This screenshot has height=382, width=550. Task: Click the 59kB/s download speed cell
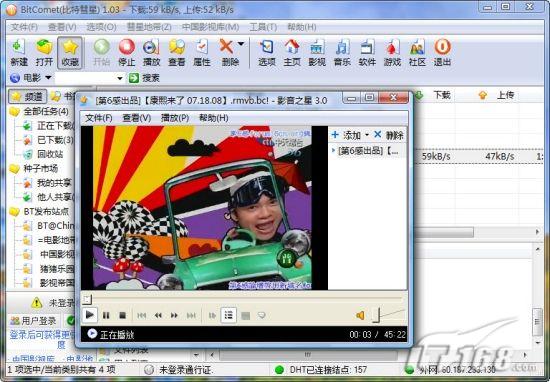[436, 156]
